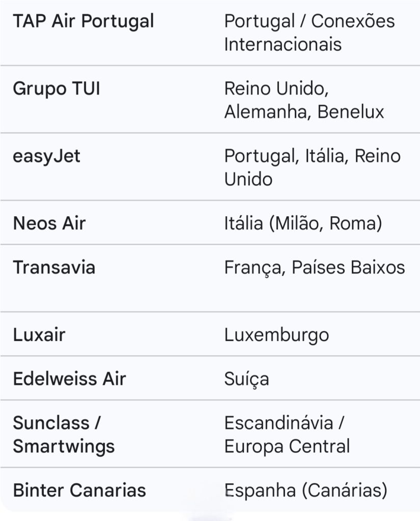Click the Transavia airline name

54,267
